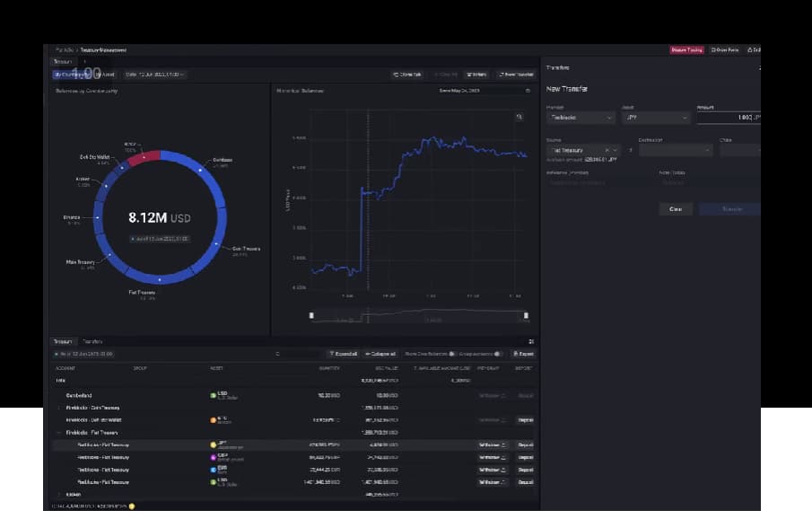
Task: Click the Amount input field
Action: click(x=727, y=118)
